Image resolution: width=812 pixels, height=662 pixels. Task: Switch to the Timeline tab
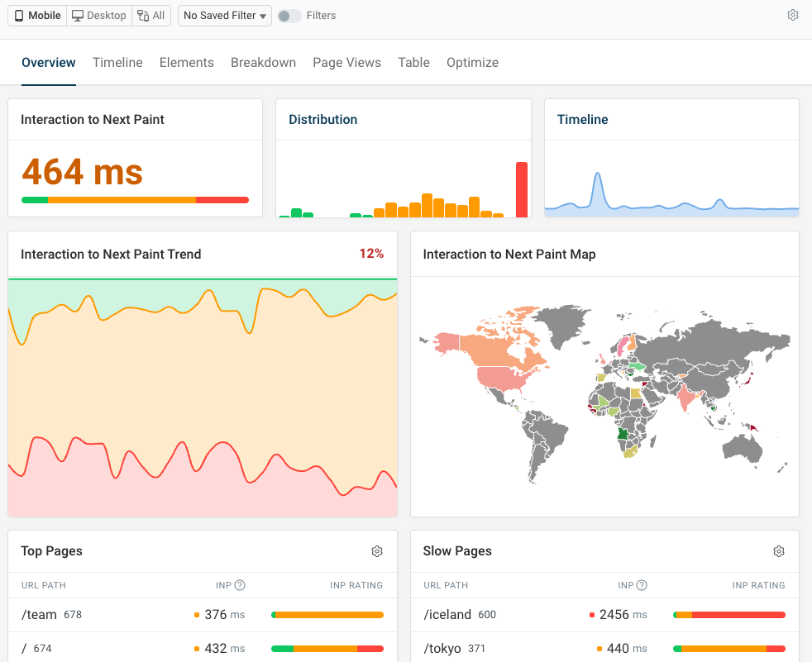tap(117, 62)
